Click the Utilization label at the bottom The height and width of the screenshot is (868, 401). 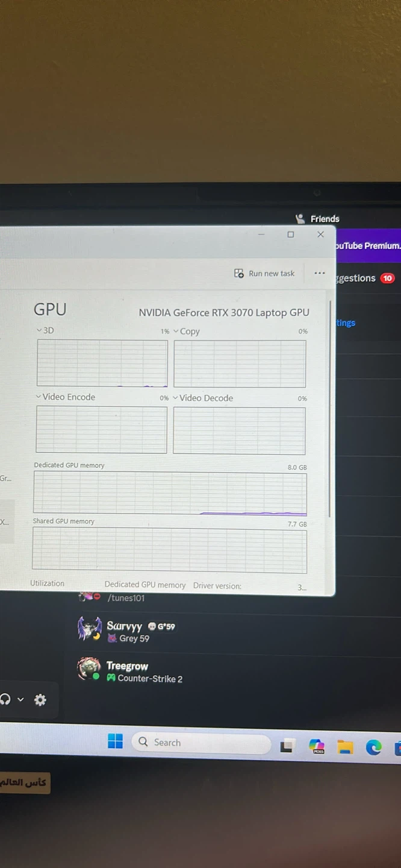pos(47,583)
